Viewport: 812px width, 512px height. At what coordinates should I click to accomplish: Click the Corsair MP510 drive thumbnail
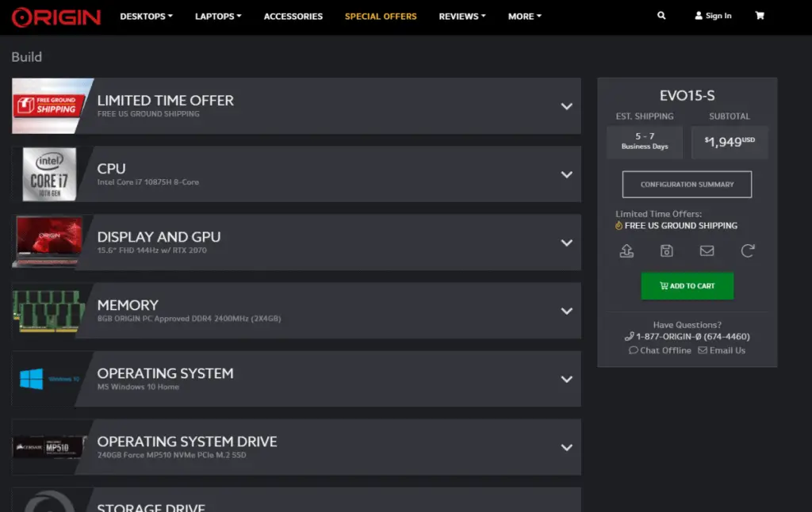click(x=49, y=447)
